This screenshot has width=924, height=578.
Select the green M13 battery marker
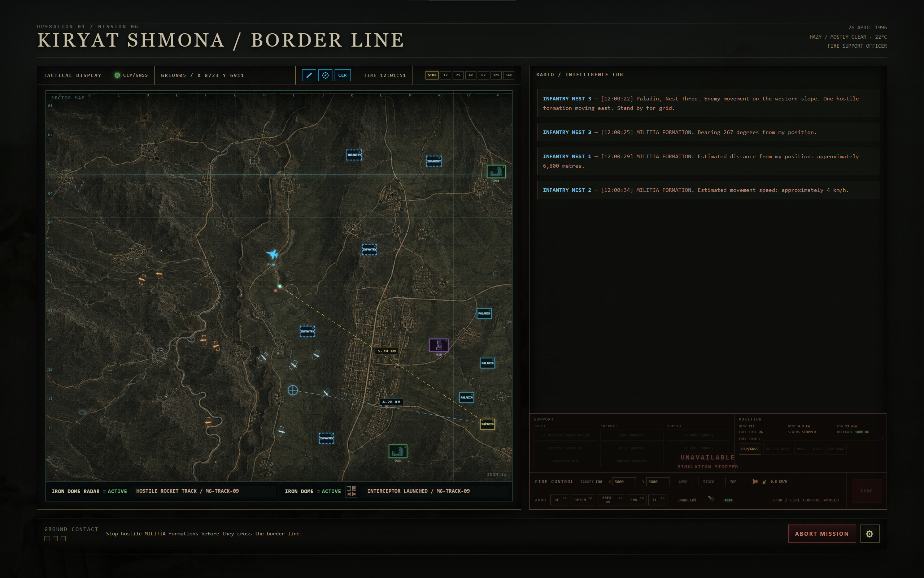pyautogui.click(x=397, y=451)
